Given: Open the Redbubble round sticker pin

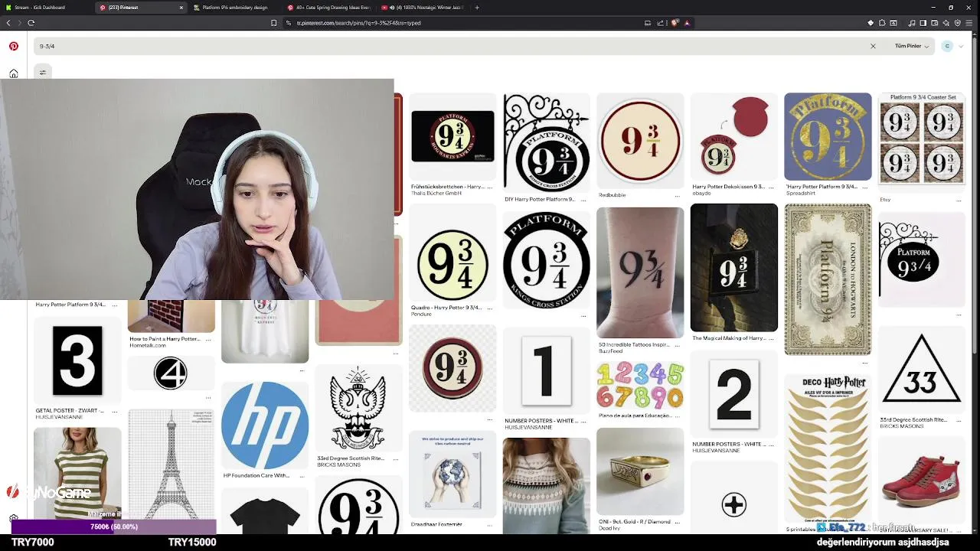Looking at the screenshot, I should (640, 141).
